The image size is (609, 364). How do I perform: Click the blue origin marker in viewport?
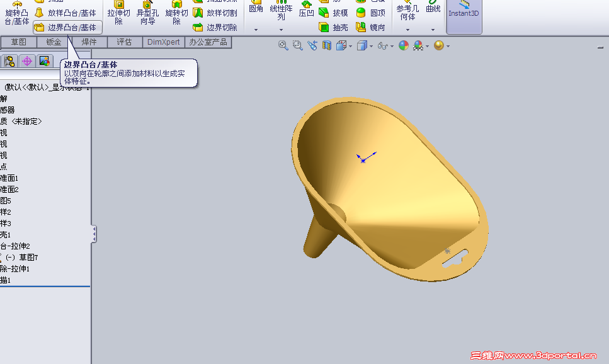click(x=363, y=161)
